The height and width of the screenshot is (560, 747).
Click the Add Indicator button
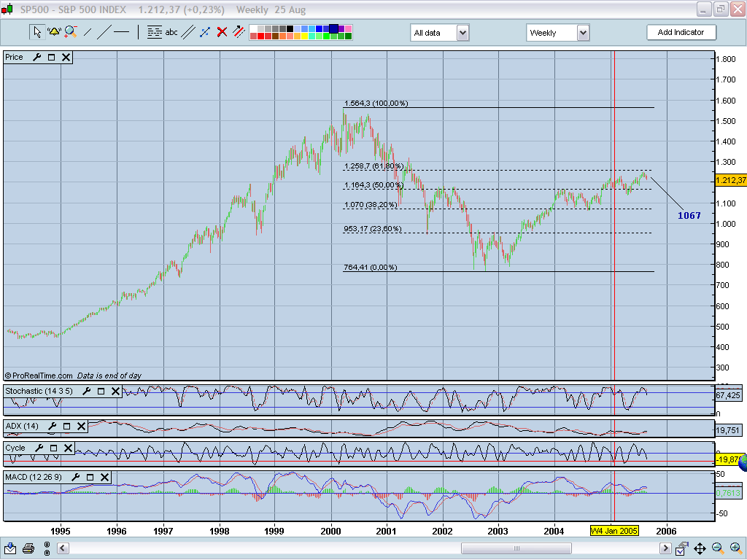tap(681, 32)
